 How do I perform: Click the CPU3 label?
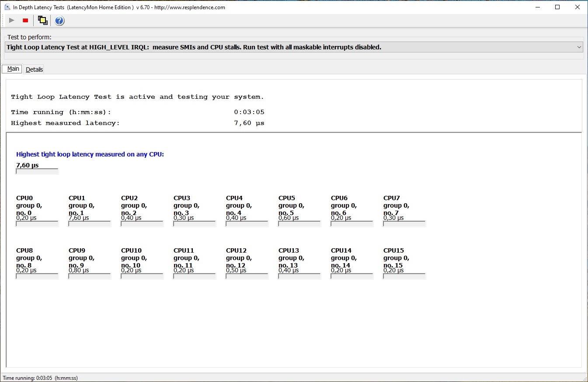coord(182,198)
